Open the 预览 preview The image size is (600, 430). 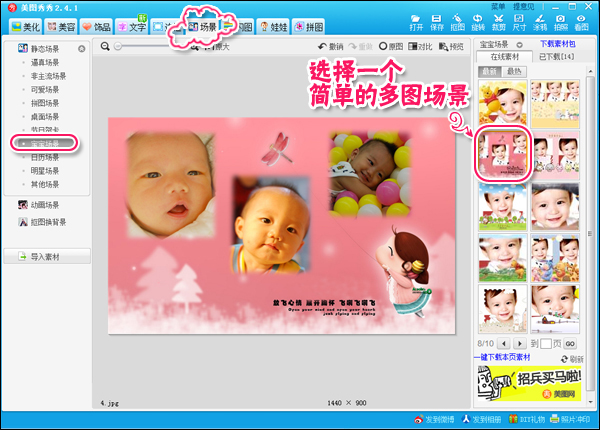click(x=452, y=47)
